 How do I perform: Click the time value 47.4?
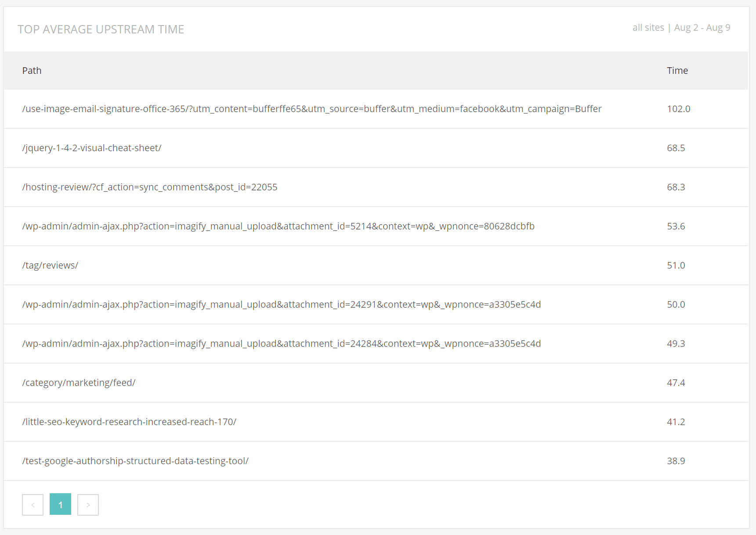676,382
